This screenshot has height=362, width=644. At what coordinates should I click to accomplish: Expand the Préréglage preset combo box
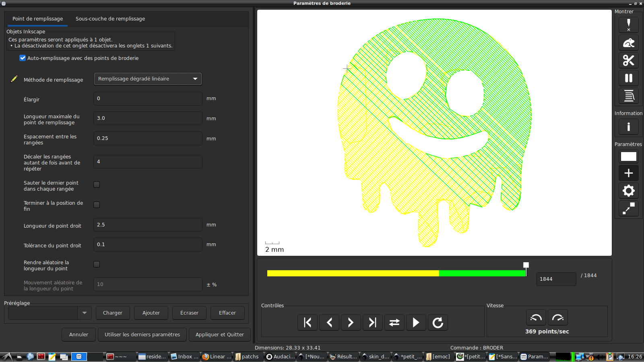(x=84, y=313)
